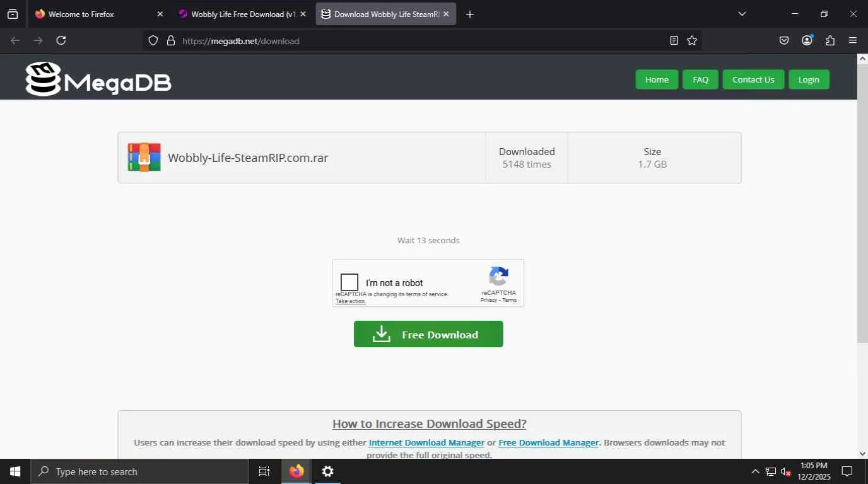Click the muted volume tray icon
Viewport: 868px width, 484px height.
(785, 471)
